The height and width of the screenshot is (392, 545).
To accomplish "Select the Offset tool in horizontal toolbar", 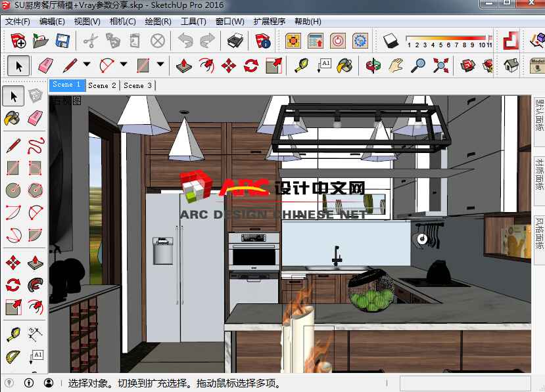I will coord(207,65).
